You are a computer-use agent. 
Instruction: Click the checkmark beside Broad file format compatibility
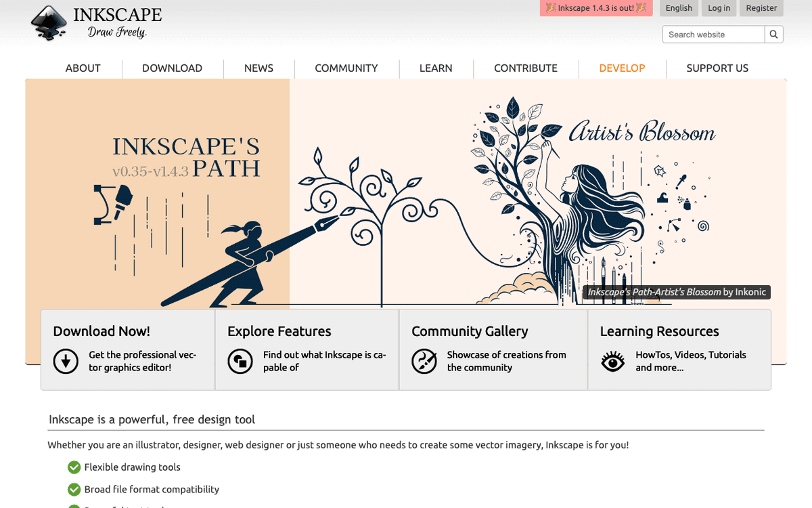coord(74,489)
